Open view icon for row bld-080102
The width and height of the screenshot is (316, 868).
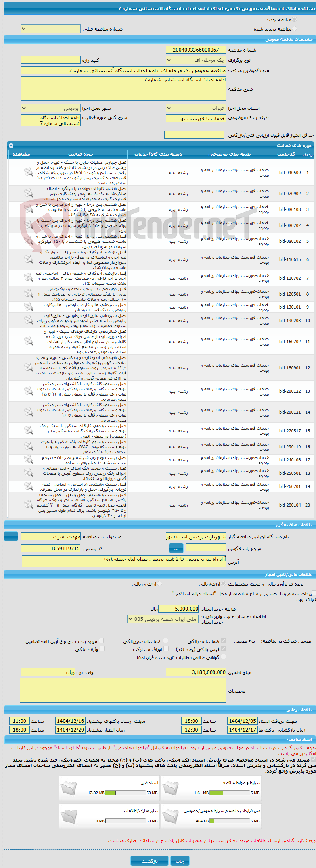coord(29,241)
